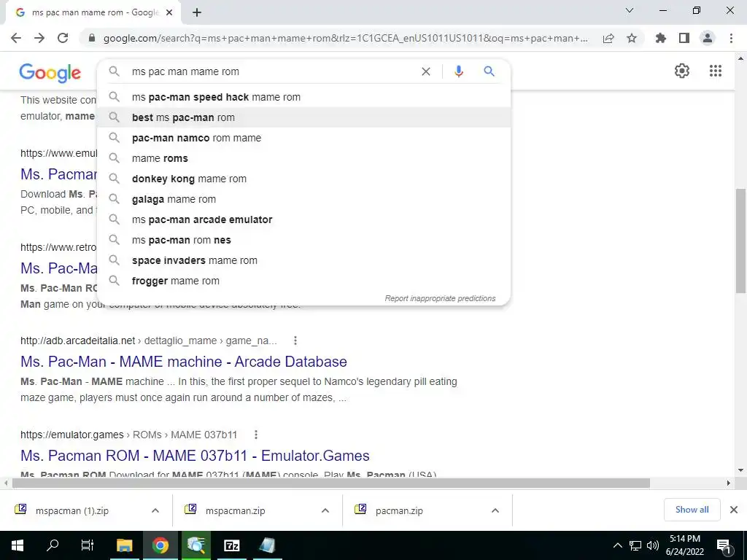This screenshot has width=747, height=560.
Task: Switch to Chrome in the taskbar
Action: [160, 545]
